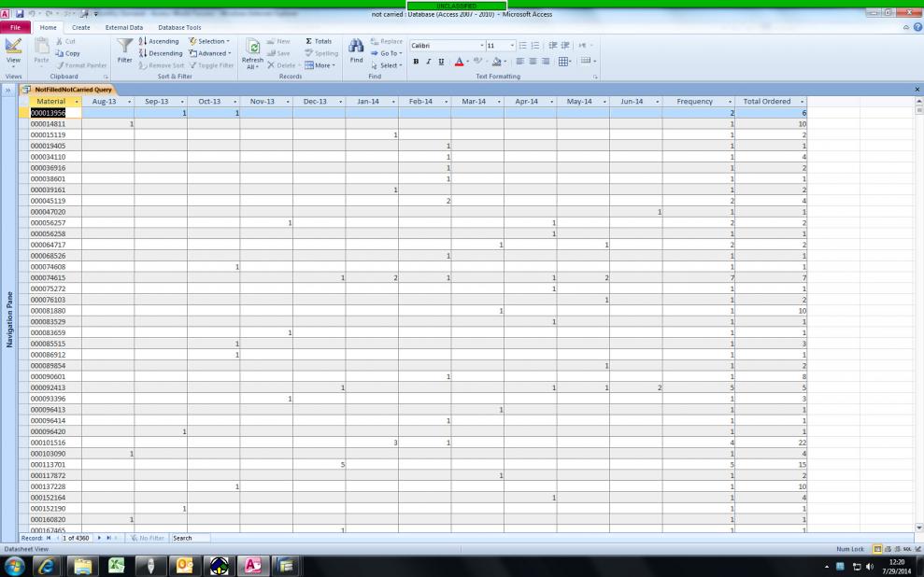The width and height of the screenshot is (924, 577).
Task: Open Internet Explorer from taskbar
Action: pos(47,566)
